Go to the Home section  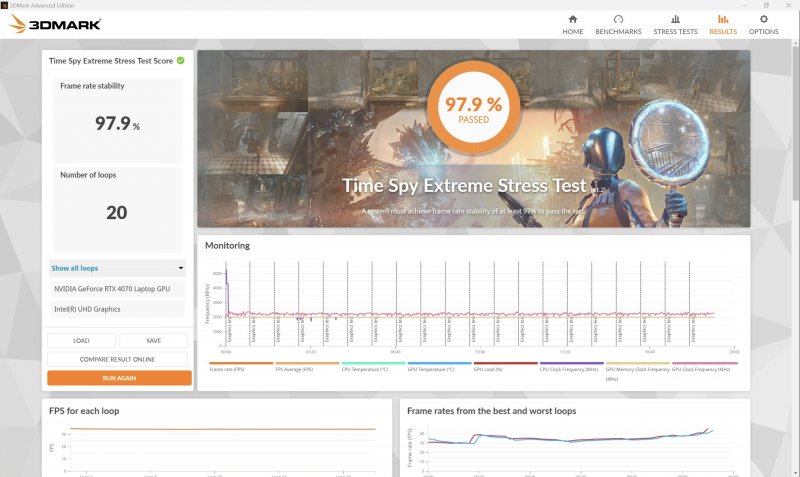point(572,24)
